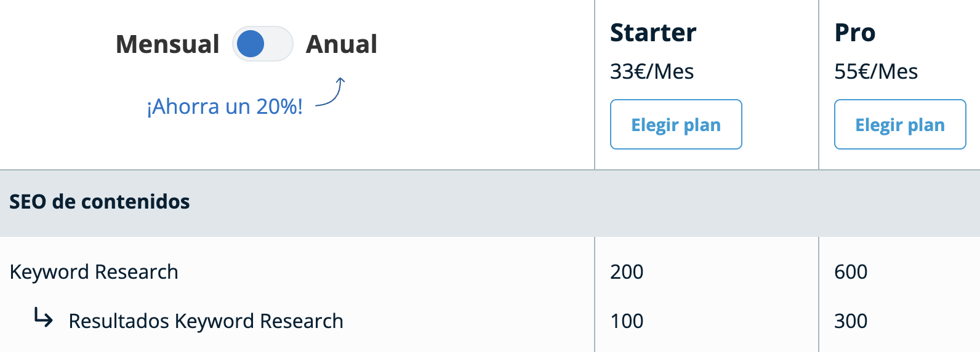The image size is (980, 352).
Task: Click the 55€/Mes Pro price
Action: 876,71
